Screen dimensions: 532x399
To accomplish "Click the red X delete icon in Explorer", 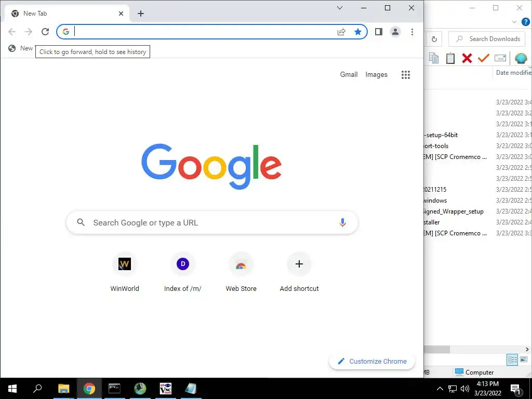I will [x=467, y=58].
